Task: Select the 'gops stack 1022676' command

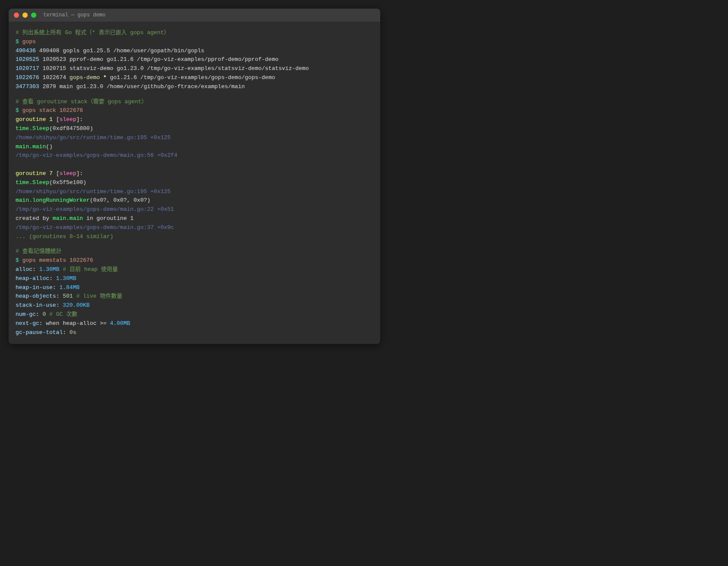Action: click(52, 111)
